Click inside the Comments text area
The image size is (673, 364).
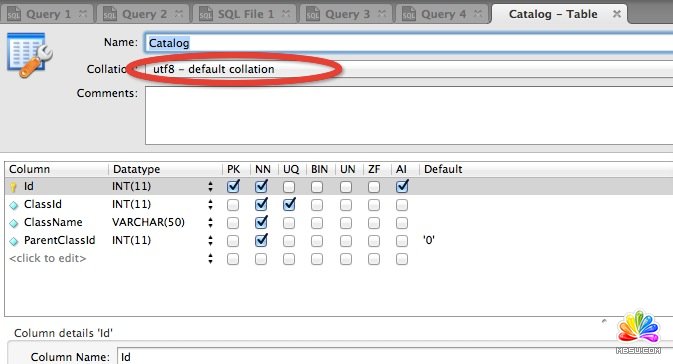[409, 115]
